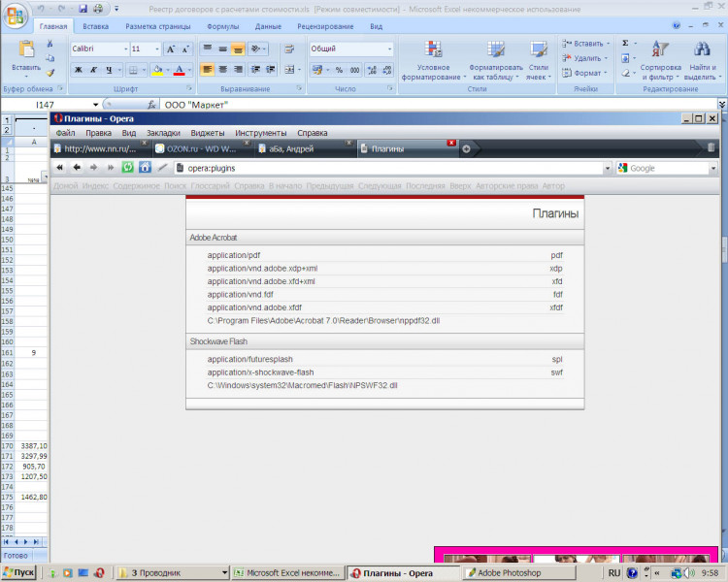Toggle align text right in Excel
The image size is (728, 582).
pos(238,70)
